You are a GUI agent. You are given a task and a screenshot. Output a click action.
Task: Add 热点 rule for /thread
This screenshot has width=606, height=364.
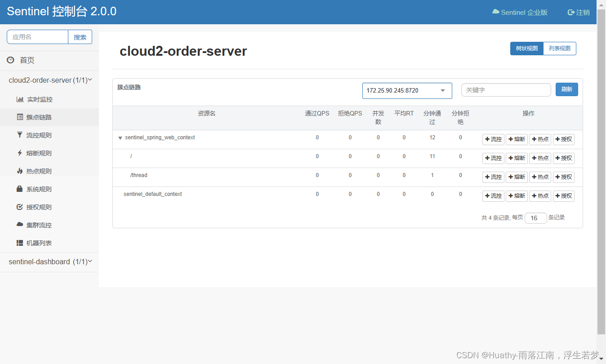point(540,177)
